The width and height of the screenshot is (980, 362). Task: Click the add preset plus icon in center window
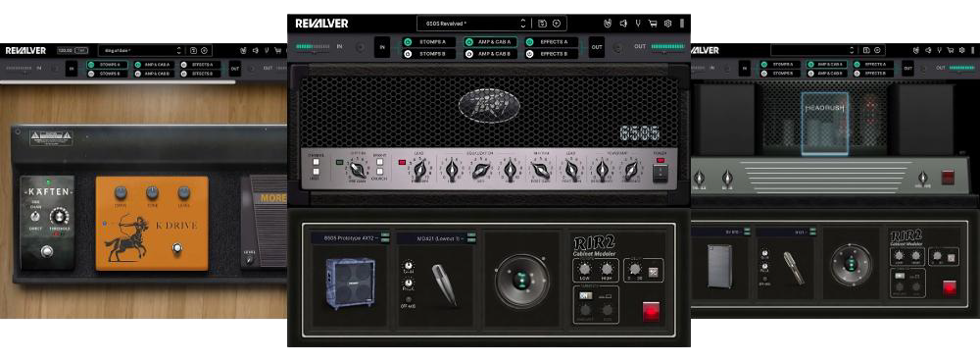click(557, 24)
